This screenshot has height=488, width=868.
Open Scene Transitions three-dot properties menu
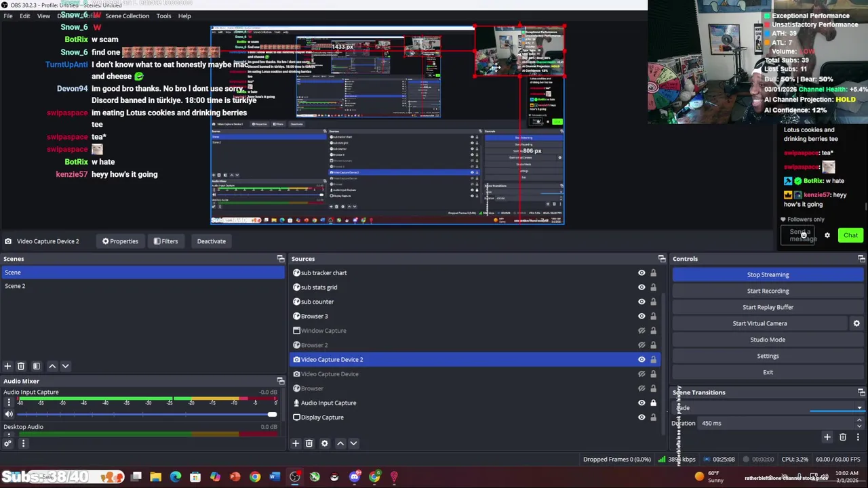point(858,437)
